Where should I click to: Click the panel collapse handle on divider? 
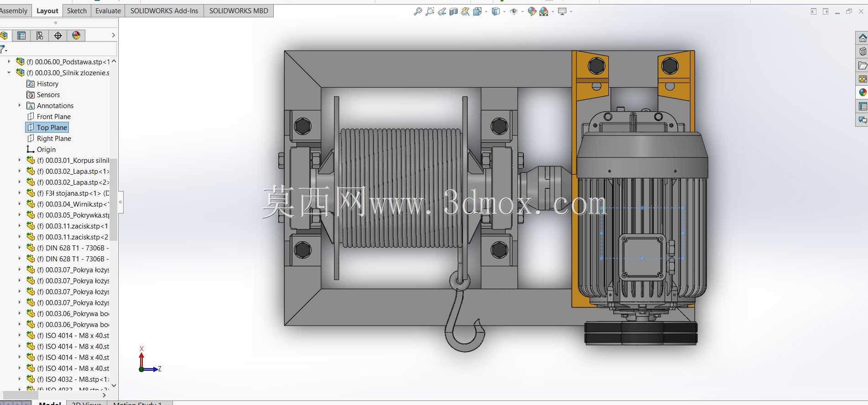[x=120, y=202]
